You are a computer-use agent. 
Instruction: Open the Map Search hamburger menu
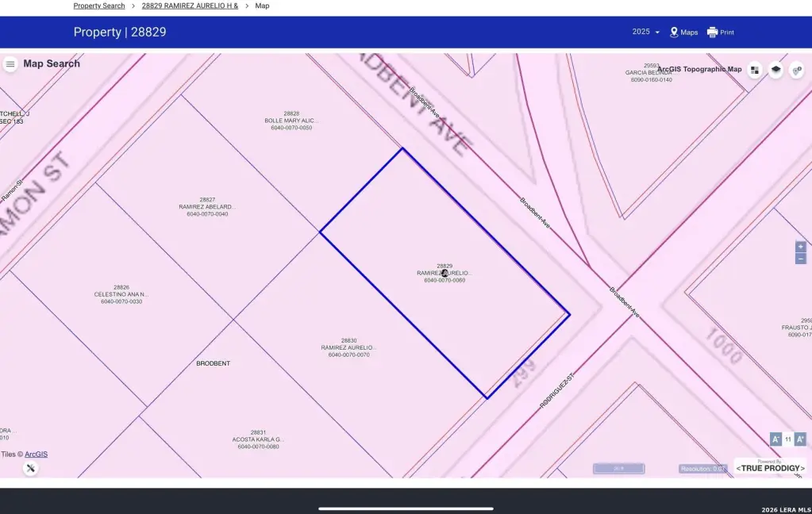10,64
